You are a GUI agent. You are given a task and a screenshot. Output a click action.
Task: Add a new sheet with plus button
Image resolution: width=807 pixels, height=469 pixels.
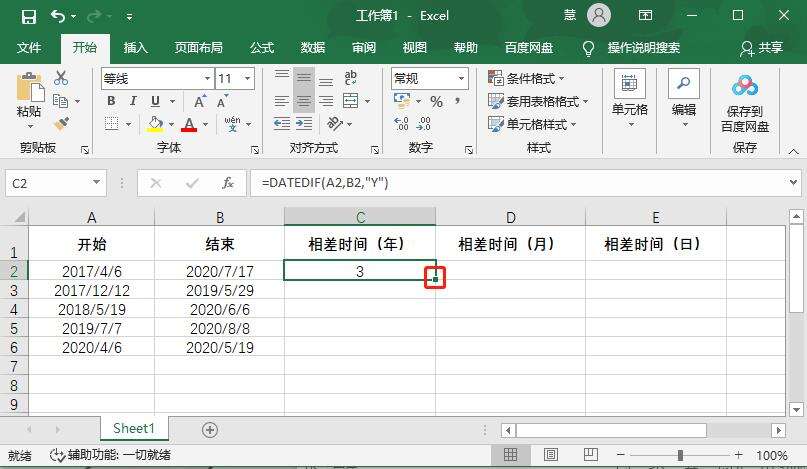click(x=210, y=430)
